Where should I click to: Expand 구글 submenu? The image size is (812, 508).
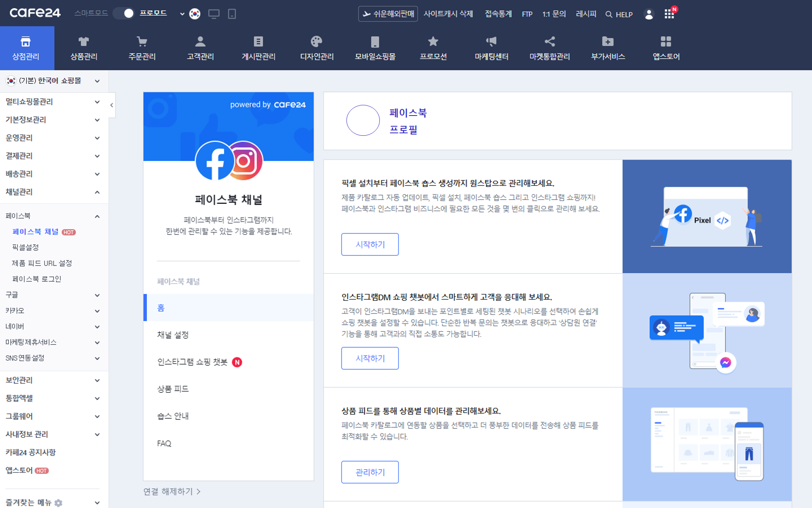tap(54, 295)
